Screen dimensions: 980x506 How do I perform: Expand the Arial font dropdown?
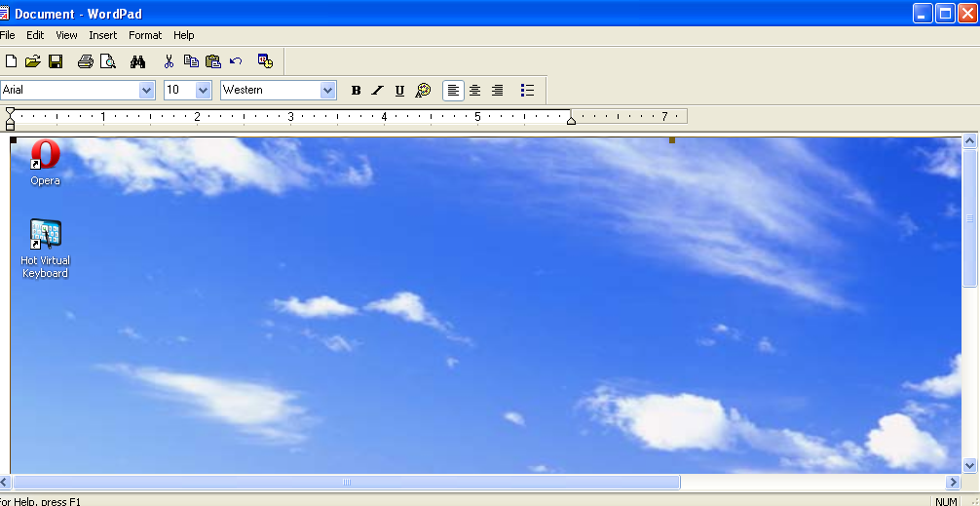tap(147, 90)
